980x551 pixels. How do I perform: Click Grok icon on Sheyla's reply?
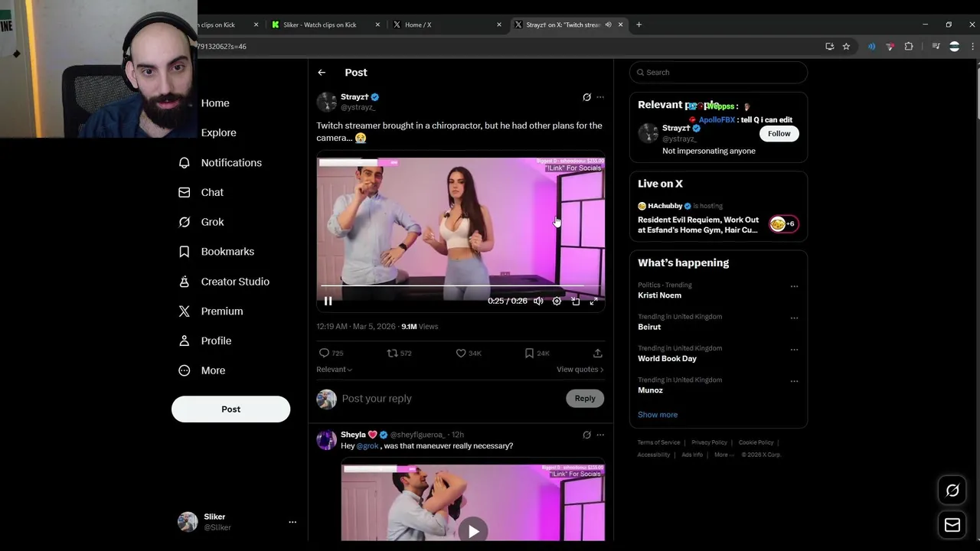click(586, 435)
